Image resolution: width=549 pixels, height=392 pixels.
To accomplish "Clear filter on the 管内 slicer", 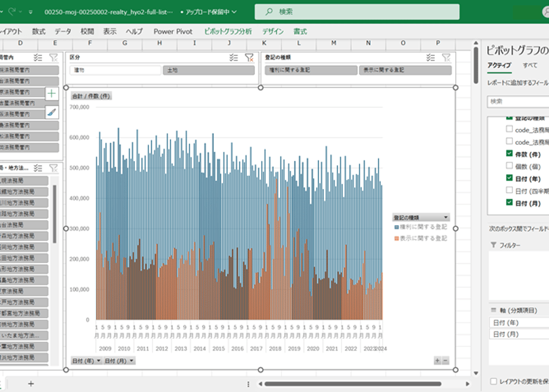I will pyautogui.click(x=53, y=58).
